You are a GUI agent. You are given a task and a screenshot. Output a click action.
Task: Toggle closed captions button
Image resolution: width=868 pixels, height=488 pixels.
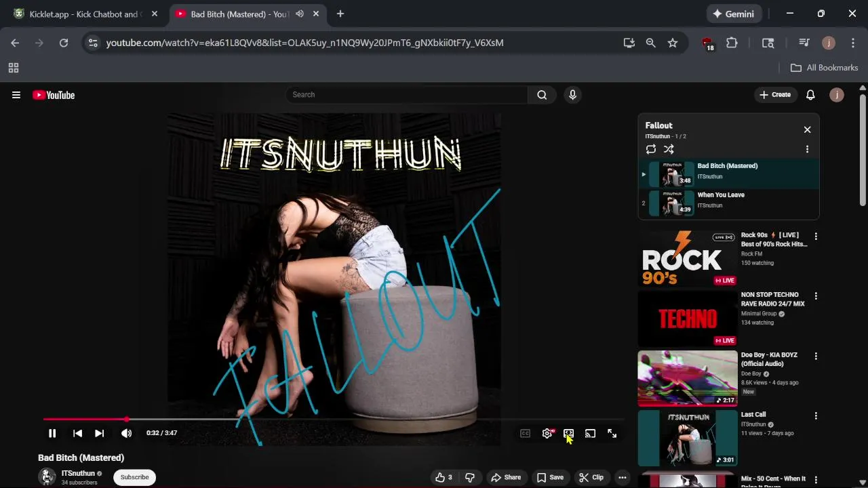click(525, 433)
